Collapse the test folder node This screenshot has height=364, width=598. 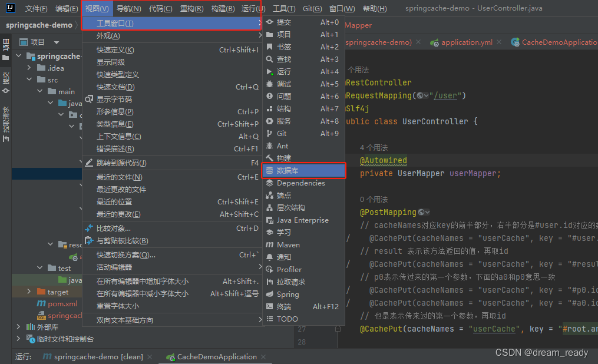(x=39, y=268)
